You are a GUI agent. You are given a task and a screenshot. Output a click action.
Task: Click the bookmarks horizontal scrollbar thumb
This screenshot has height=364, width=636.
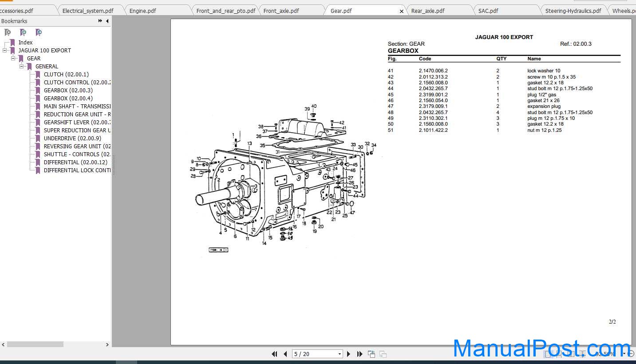pos(35,344)
